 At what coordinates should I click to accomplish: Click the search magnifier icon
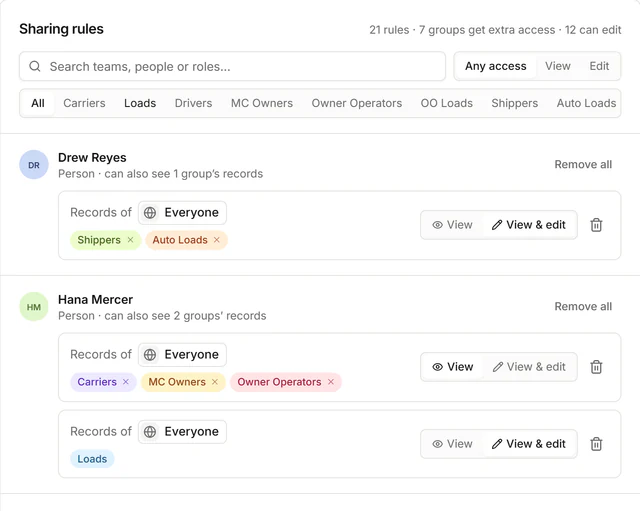click(35, 66)
